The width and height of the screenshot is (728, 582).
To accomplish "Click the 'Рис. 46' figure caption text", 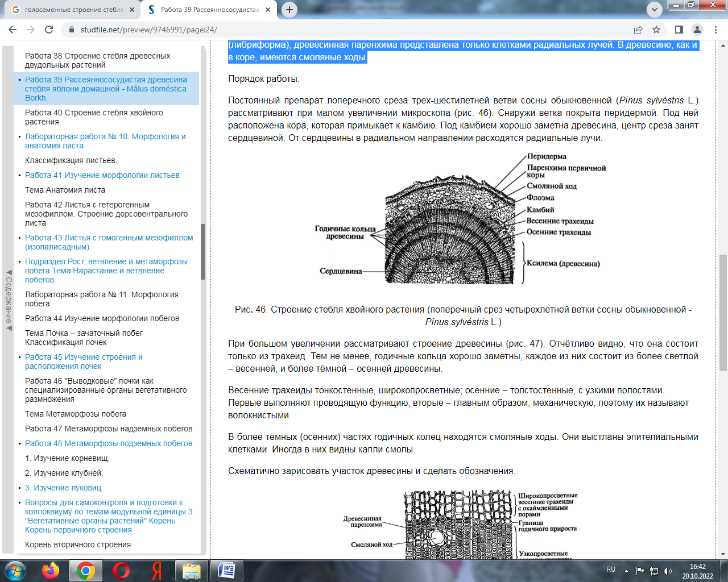I will (x=463, y=315).
